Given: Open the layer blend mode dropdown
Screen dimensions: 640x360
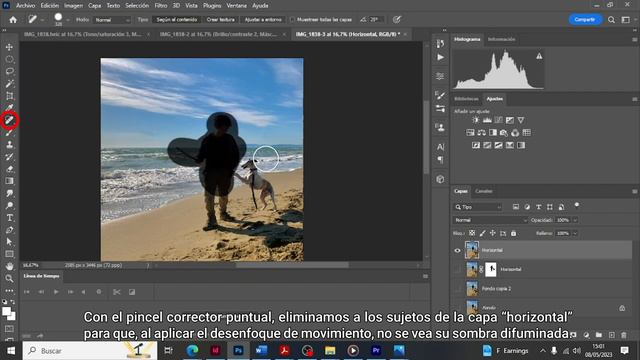Looking at the screenshot, I should (490, 220).
